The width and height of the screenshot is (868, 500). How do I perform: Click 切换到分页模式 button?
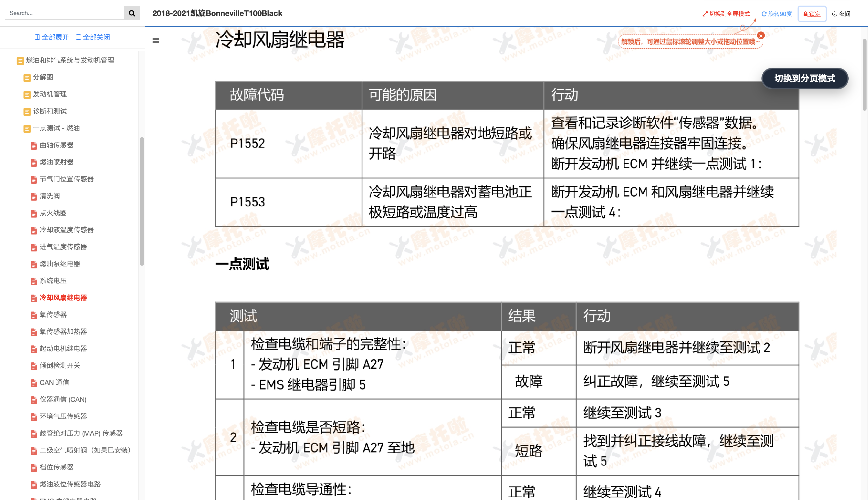click(805, 78)
